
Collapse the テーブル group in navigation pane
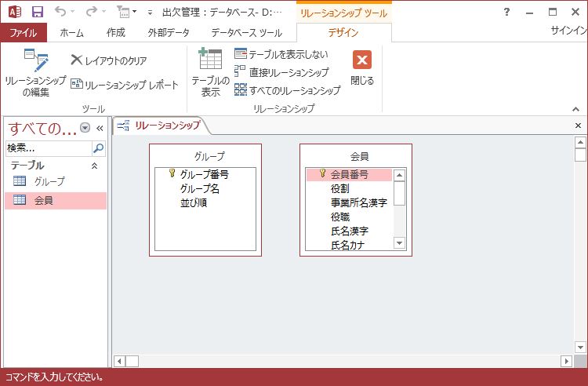(95, 166)
